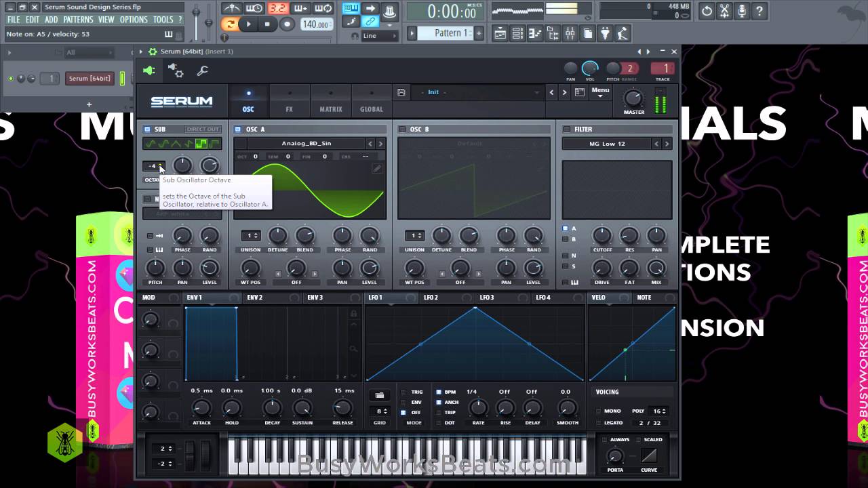Screen dimensions: 868x488
Task: Click the envelope zoom magnifier icon
Action: (x=353, y=349)
